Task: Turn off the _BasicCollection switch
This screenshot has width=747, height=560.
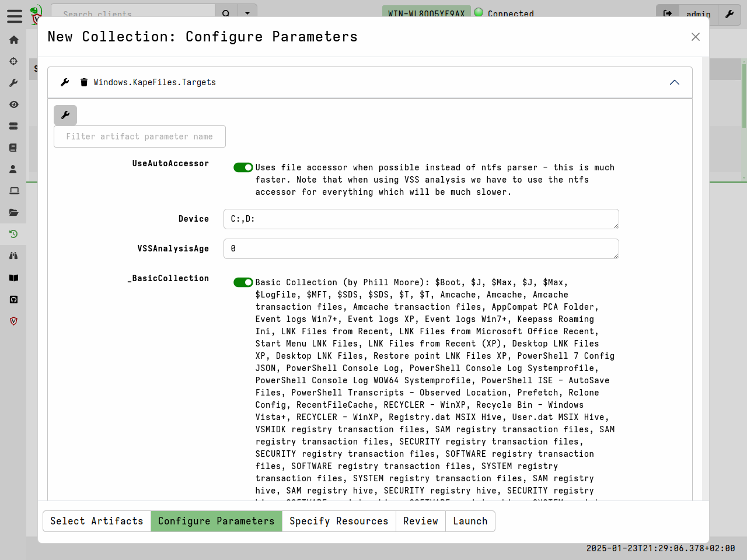Action: click(x=243, y=282)
